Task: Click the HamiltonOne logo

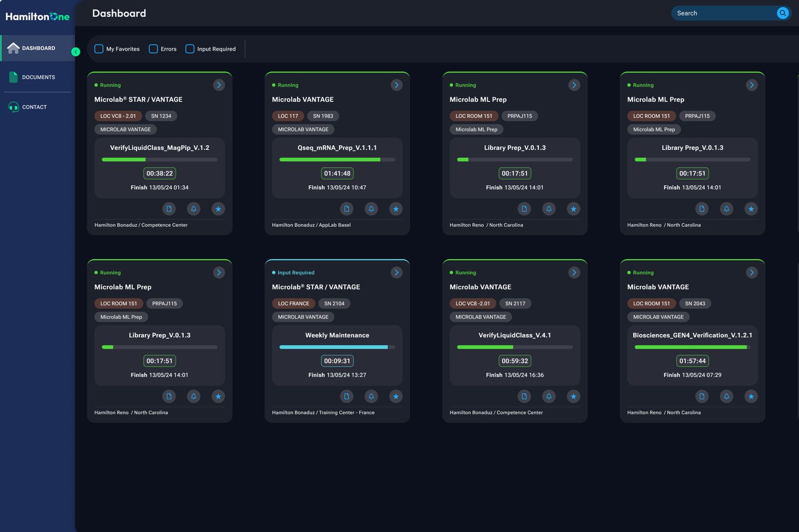Action: point(38,17)
